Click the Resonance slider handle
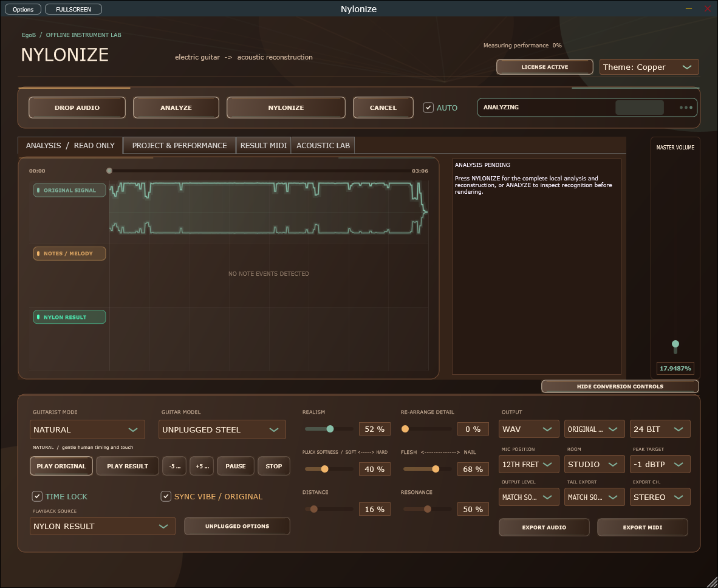 [427, 509]
